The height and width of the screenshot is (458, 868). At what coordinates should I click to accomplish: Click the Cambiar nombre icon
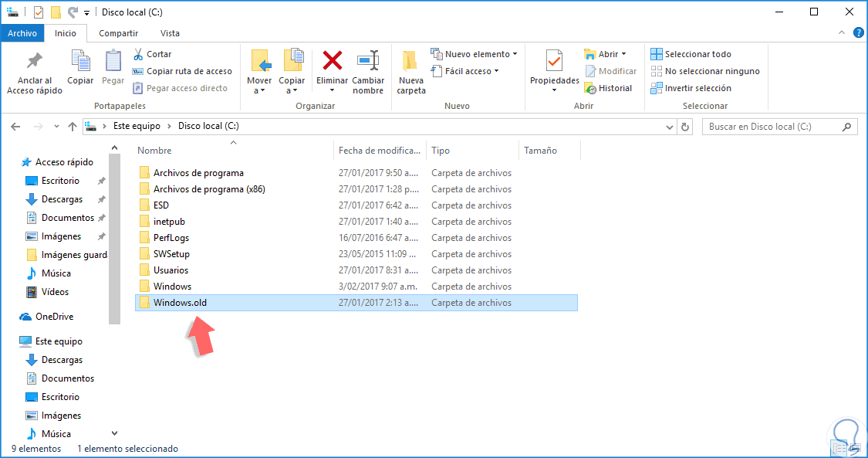368,60
